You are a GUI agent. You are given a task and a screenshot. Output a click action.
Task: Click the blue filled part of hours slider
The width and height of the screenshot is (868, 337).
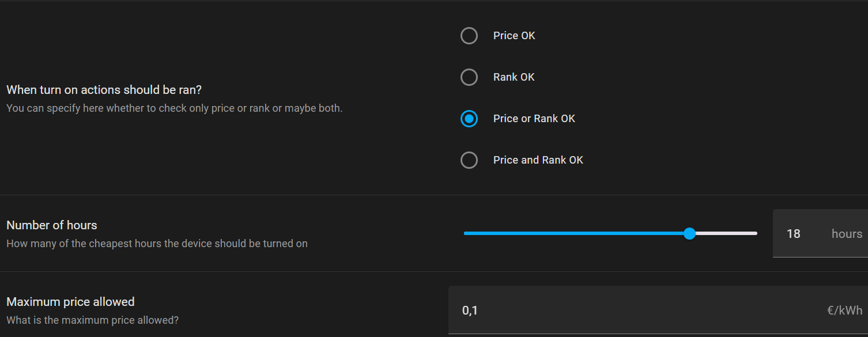point(576,233)
